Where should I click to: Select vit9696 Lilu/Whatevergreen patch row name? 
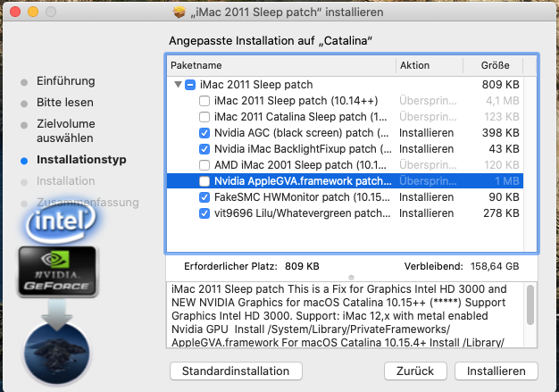303,213
